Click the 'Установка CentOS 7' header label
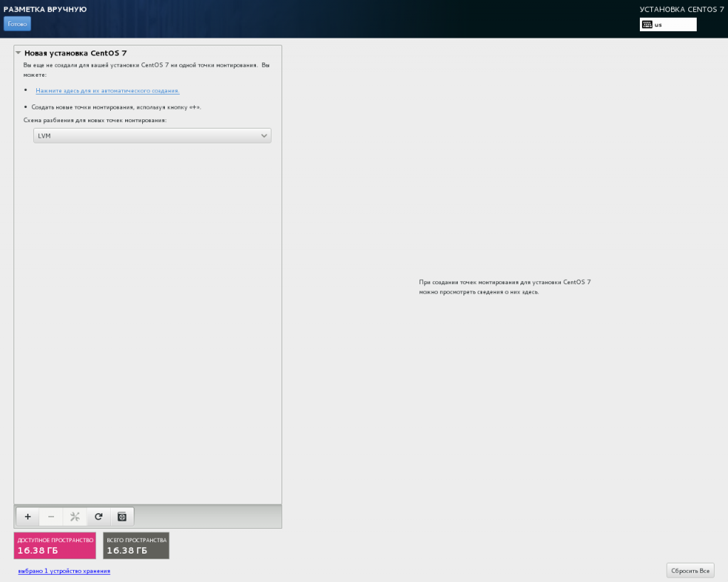Screen dimensions: 728x582 676,9
